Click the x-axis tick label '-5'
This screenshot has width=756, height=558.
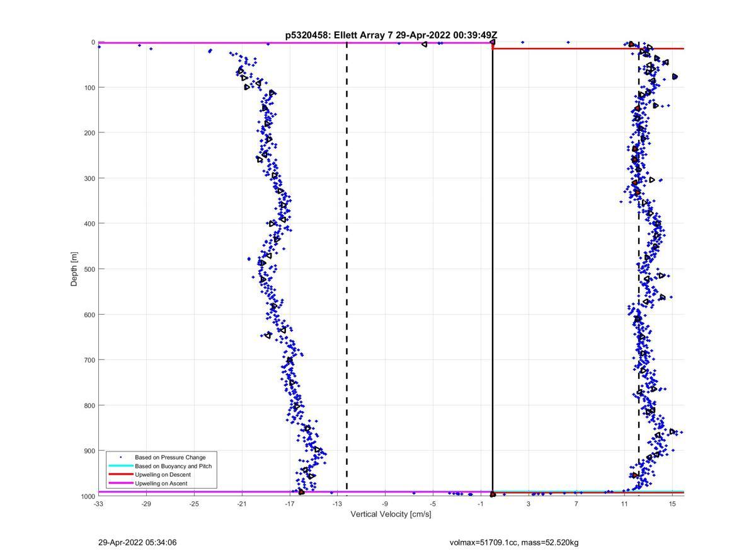coord(433,504)
